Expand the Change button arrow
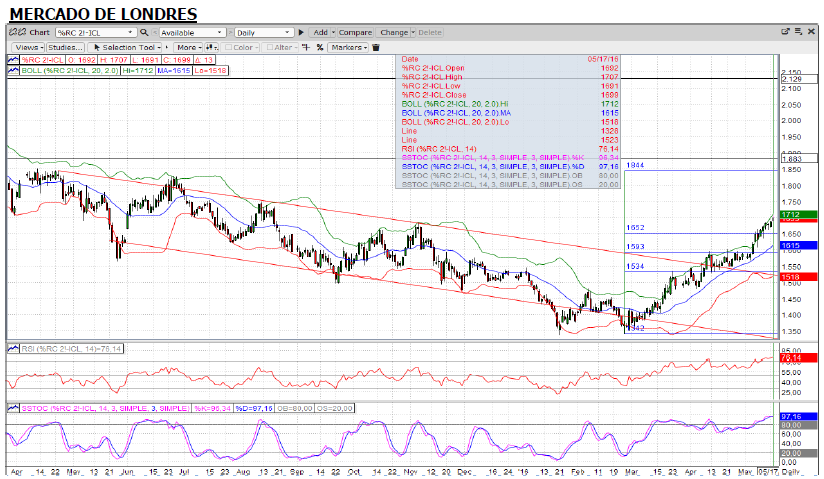Viewport: 824px width, 479px height. [413, 32]
